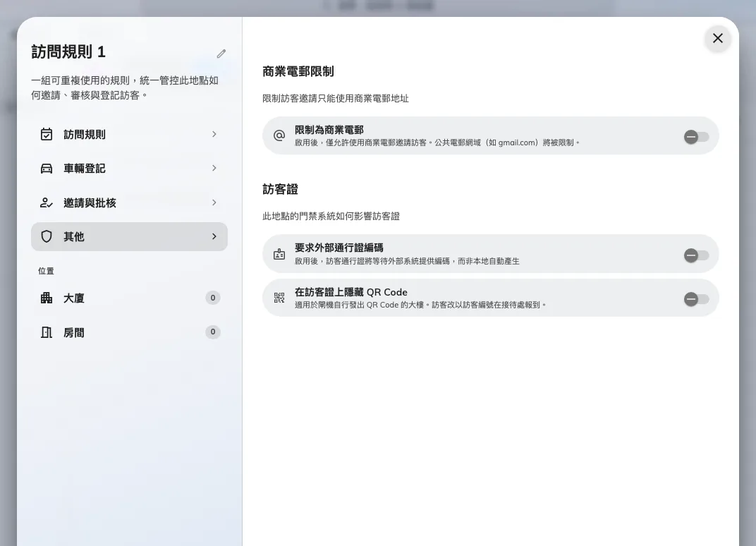756x546 pixels.
Task: Open the 訪問規則 section
Action: [129, 135]
